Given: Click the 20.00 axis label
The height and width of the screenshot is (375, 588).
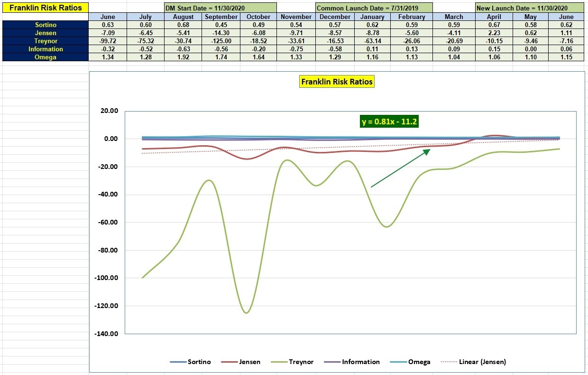Looking at the screenshot, I should click(109, 111).
